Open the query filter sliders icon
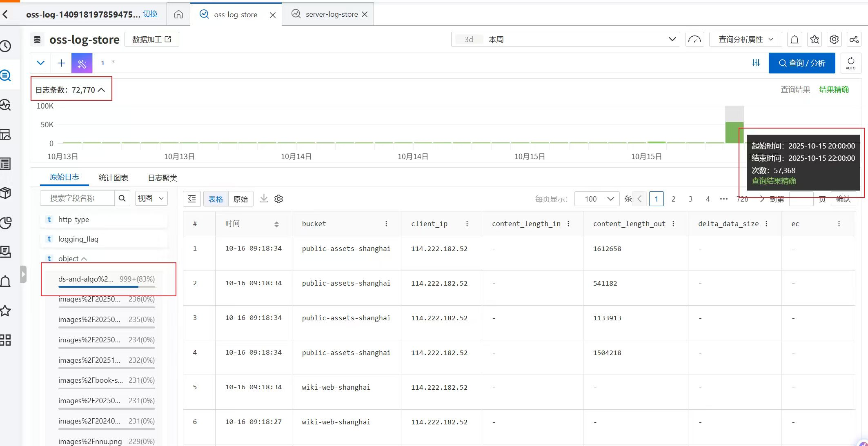The image size is (868, 446). click(756, 63)
